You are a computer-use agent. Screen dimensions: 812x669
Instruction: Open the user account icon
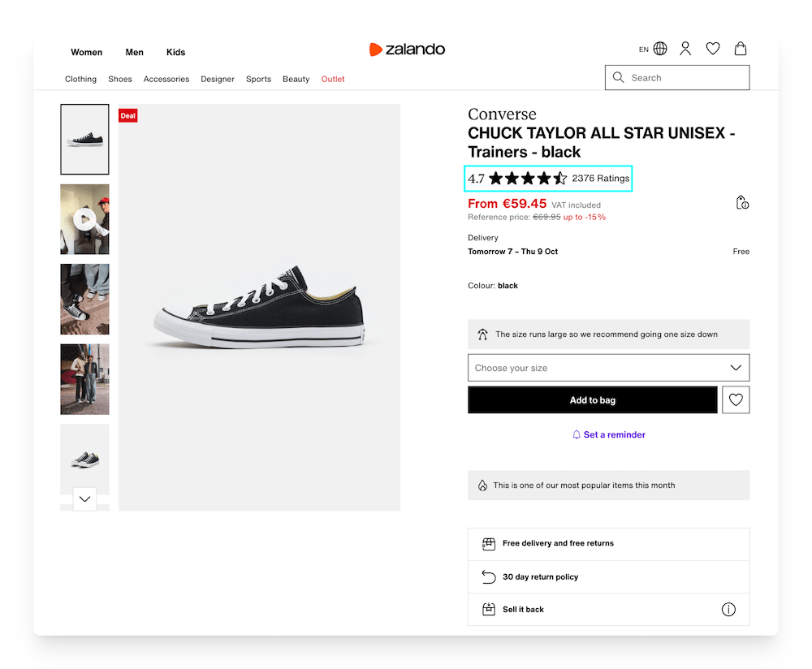685,49
